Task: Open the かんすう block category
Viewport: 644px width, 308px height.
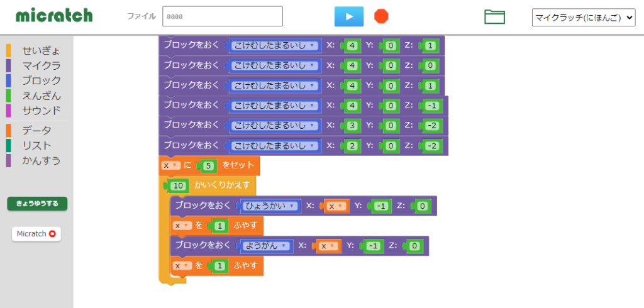Action: pyautogui.click(x=41, y=160)
